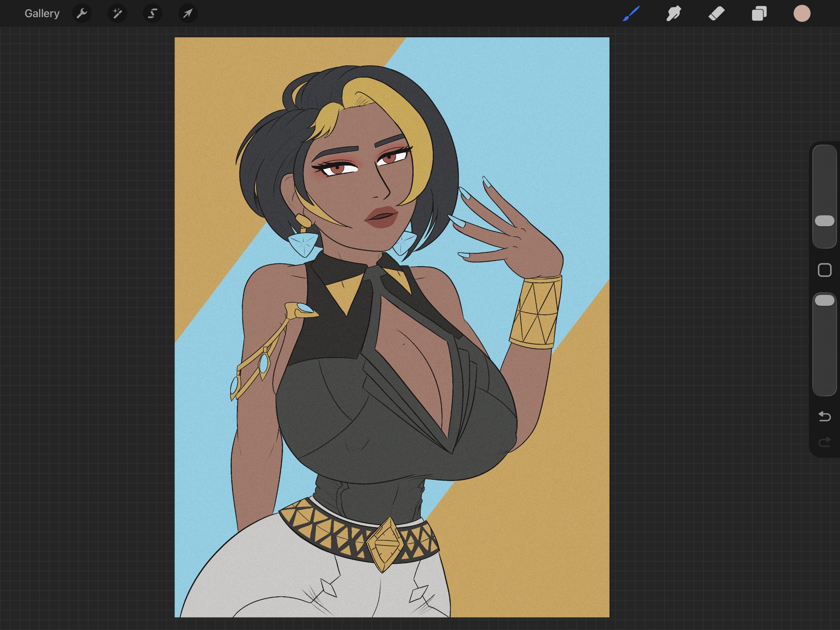Open the Actions wrench menu
840x630 pixels.
(x=82, y=13)
